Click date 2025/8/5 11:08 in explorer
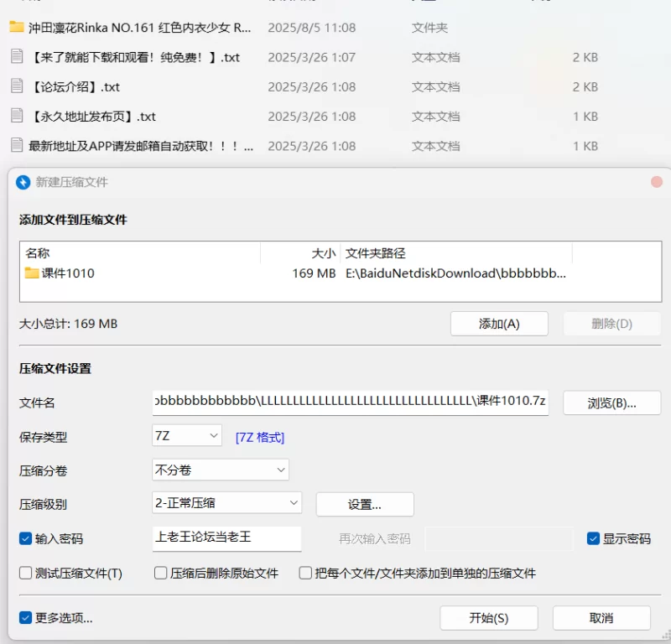The width and height of the screenshot is (671, 644). coord(311,28)
